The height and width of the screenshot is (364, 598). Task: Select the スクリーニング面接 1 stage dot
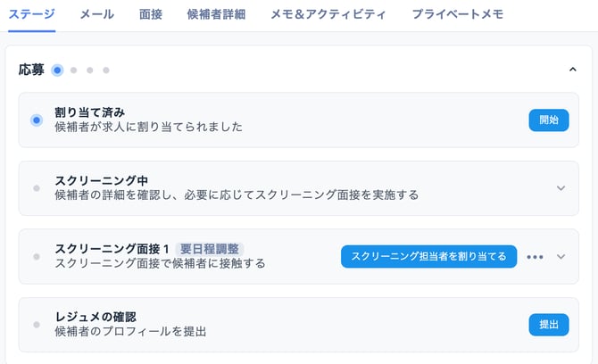[x=37, y=257]
